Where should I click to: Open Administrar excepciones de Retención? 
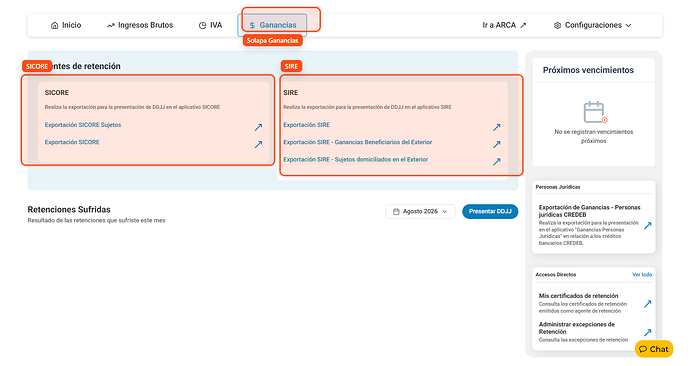point(576,328)
